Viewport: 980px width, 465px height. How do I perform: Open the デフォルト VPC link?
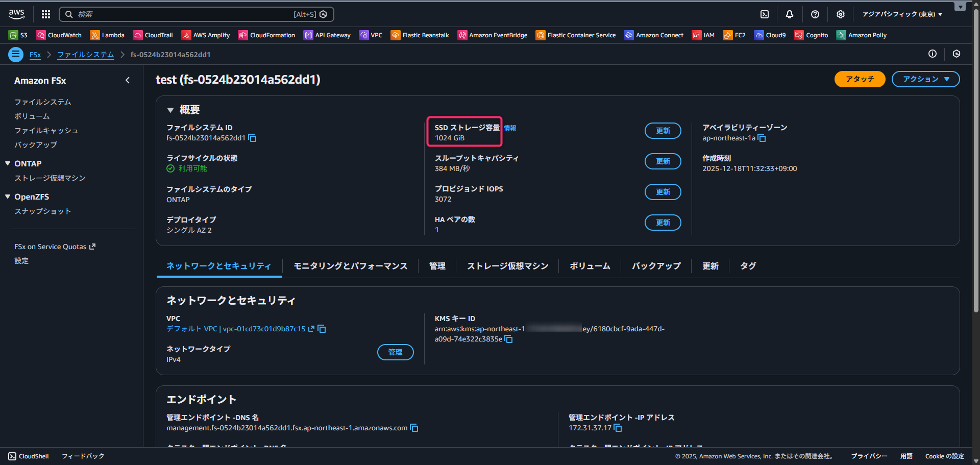pyautogui.click(x=240, y=329)
